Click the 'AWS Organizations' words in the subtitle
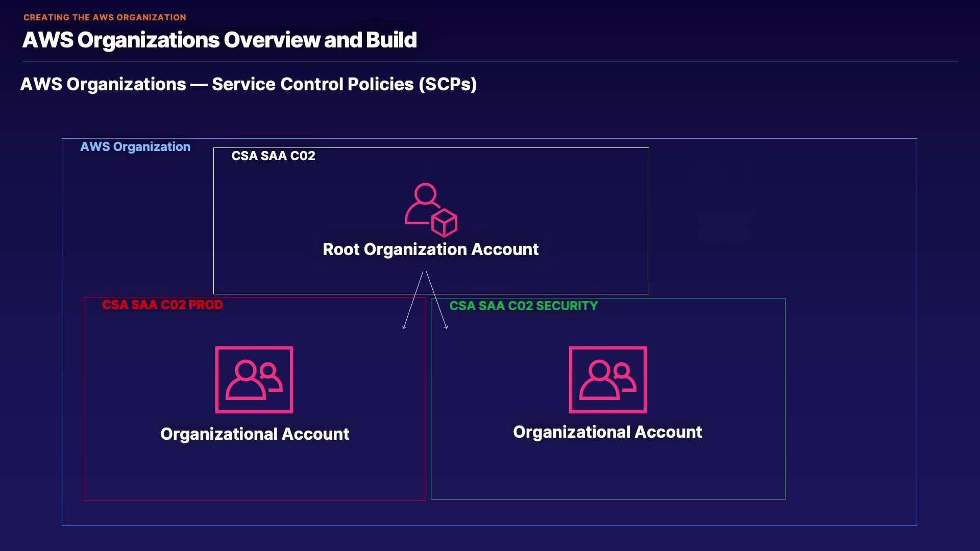The image size is (980, 551). click(x=103, y=84)
